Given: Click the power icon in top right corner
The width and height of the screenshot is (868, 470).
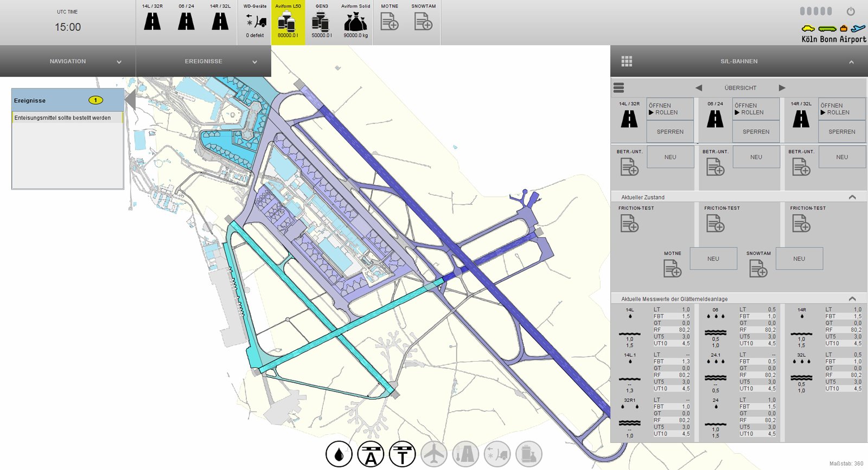Looking at the screenshot, I should tap(851, 11).
